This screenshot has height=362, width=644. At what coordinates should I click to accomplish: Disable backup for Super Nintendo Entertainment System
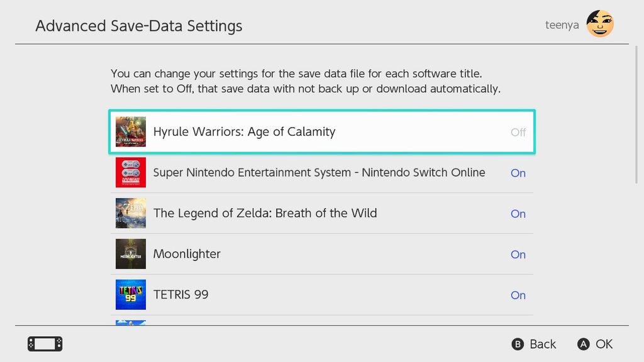pyautogui.click(x=518, y=173)
